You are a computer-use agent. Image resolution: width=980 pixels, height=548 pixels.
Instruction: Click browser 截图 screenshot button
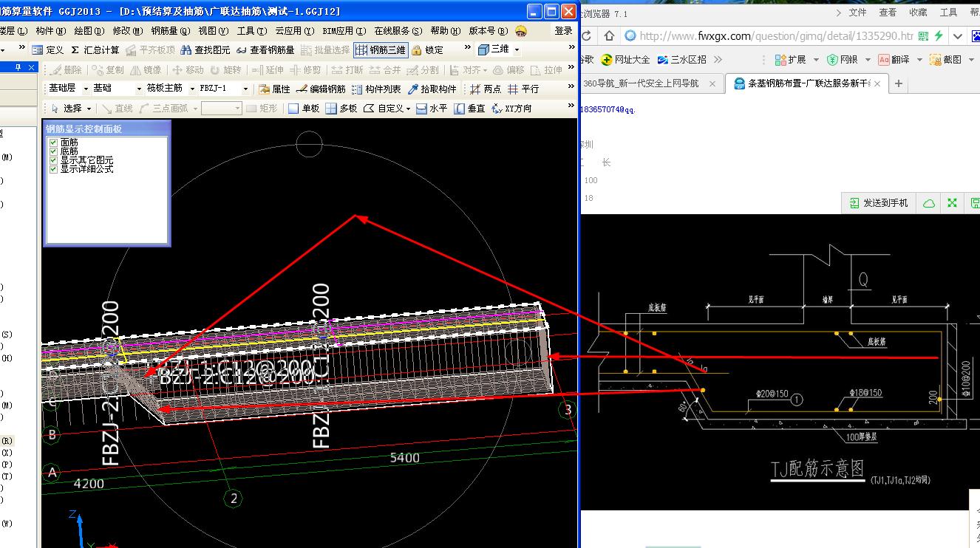click(945, 59)
